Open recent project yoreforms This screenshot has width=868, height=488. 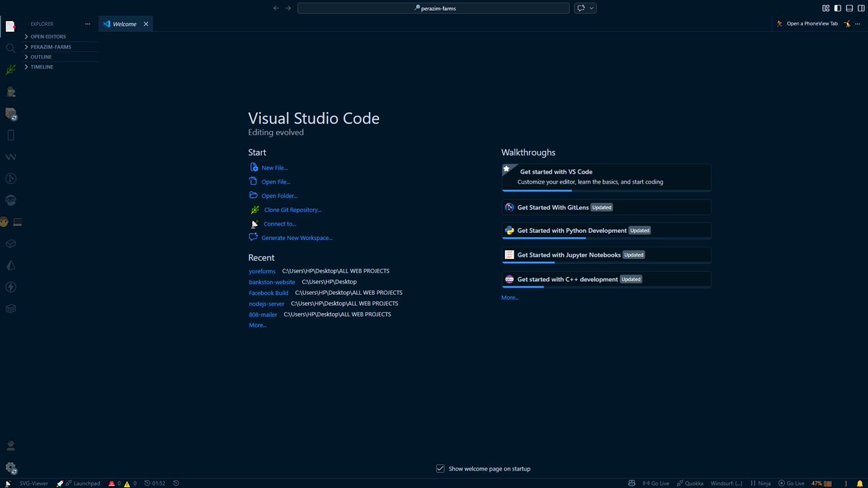262,271
